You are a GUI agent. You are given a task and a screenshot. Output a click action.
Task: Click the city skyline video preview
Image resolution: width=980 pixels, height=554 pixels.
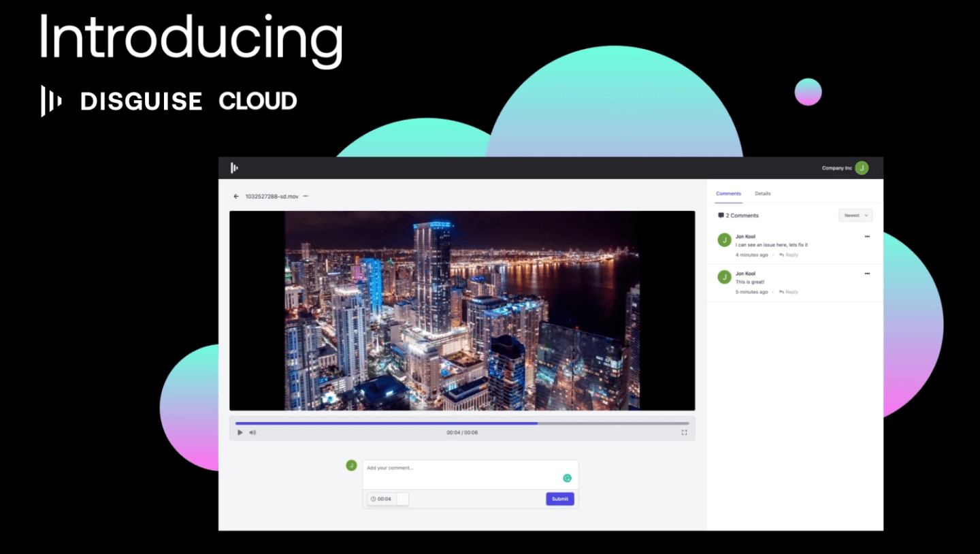click(462, 310)
